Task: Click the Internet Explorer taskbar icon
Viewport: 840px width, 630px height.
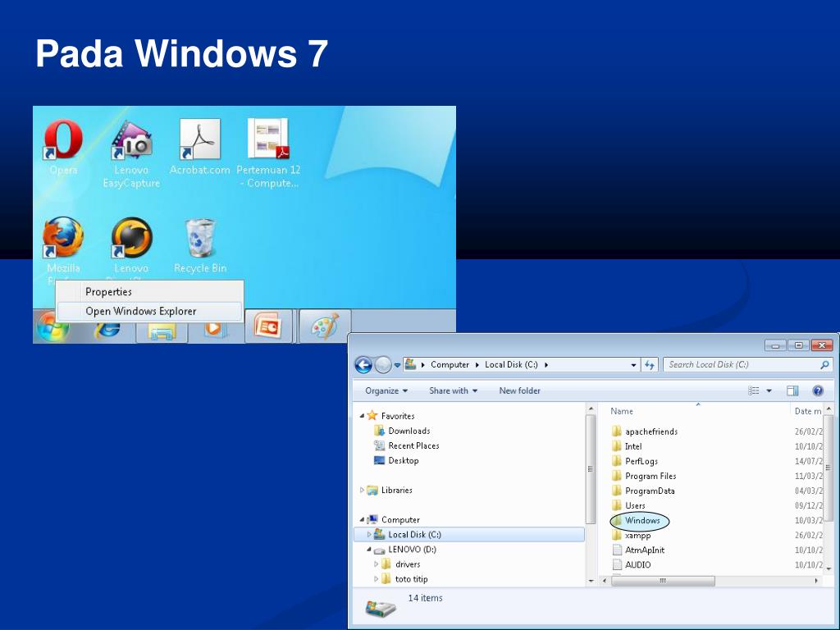Action: click(107, 330)
